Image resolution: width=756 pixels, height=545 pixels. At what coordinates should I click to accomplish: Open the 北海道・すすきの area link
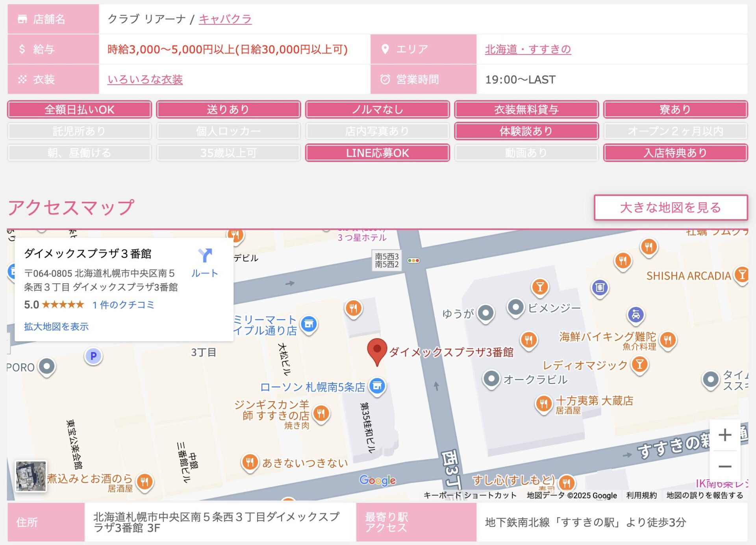(x=528, y=49)
